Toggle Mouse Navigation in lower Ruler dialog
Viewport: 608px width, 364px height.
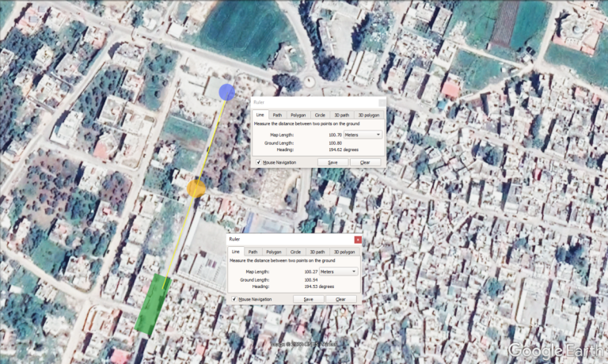234,299
